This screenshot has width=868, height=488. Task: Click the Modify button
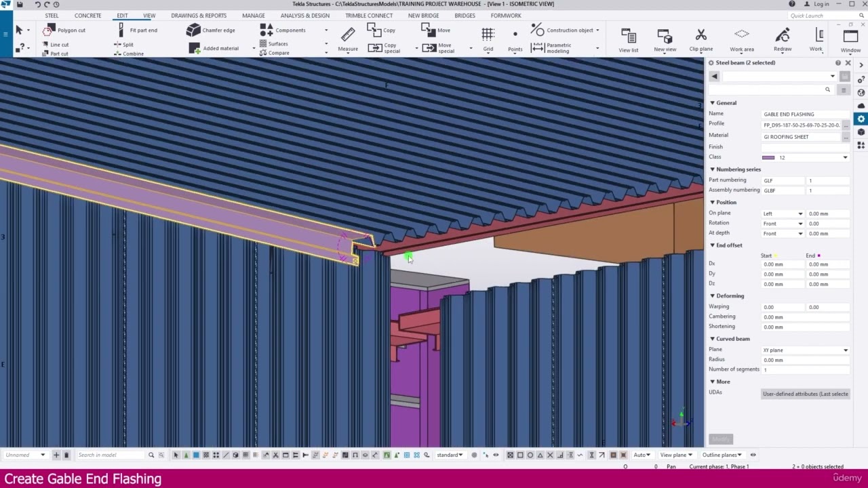721,439
